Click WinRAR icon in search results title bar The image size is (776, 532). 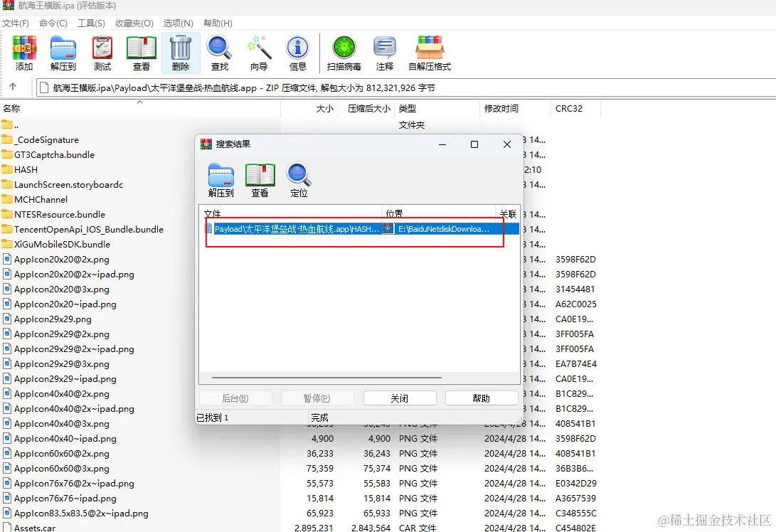[206, 144]
